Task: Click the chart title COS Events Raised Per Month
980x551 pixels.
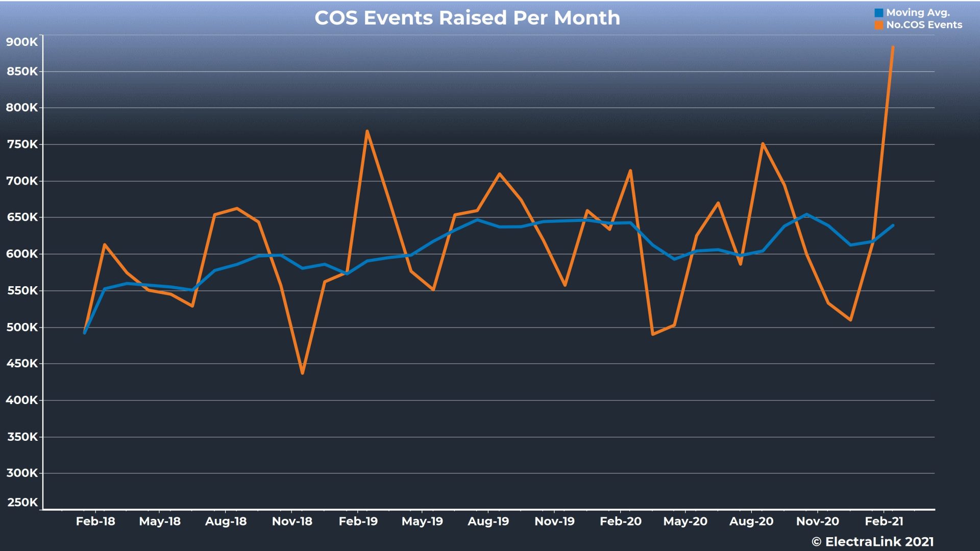Action: [468, 18]
